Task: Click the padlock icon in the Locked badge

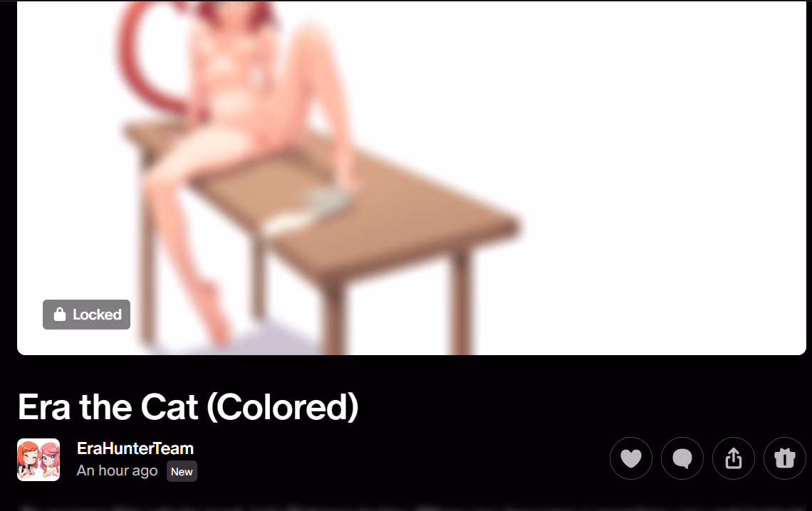Action: tap(60, 315)
